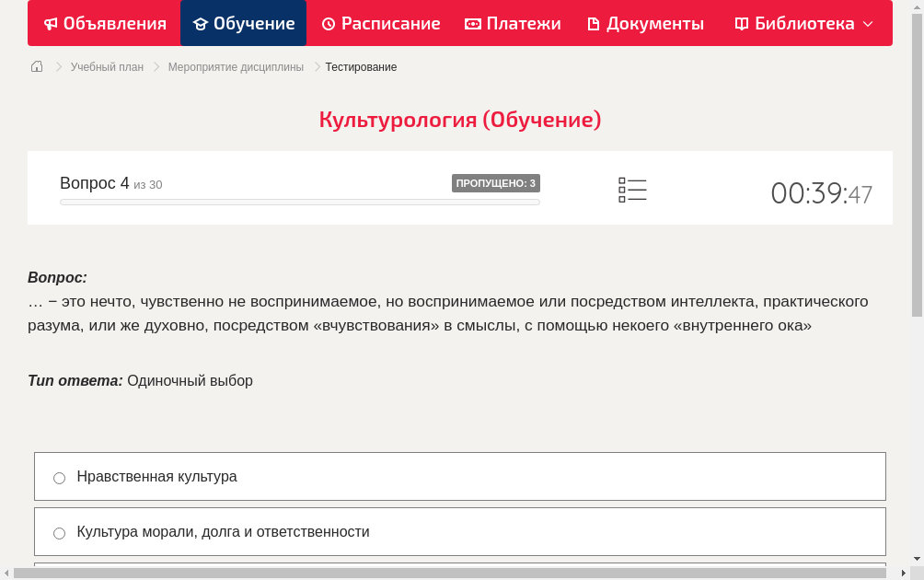This screenshot has width=924, height=580.
Task: Select answer Культура морали, долга и ответственности
Action: pyautogui.click(x=224, y=531)
